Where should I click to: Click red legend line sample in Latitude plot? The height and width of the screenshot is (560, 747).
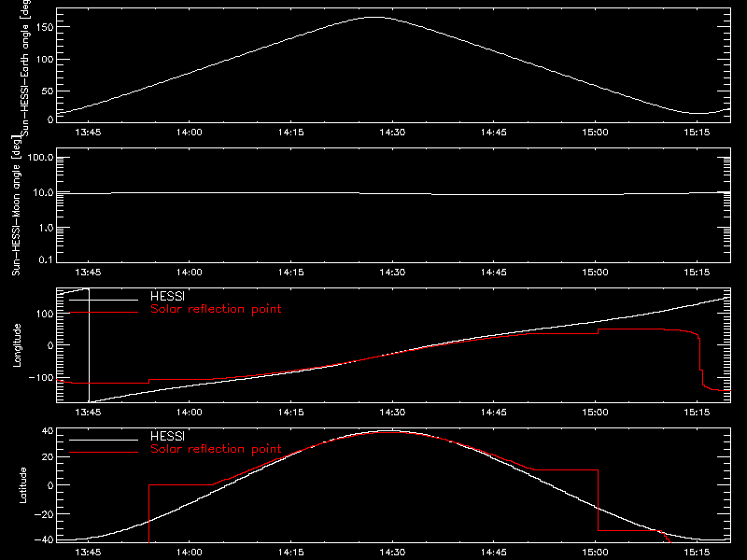pos(104,453)
